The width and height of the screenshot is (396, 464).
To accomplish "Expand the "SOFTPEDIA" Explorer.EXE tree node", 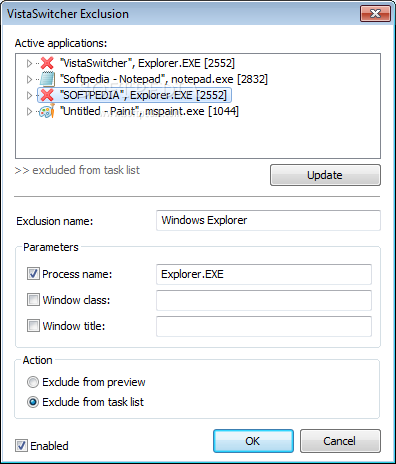I will [29, 95].
